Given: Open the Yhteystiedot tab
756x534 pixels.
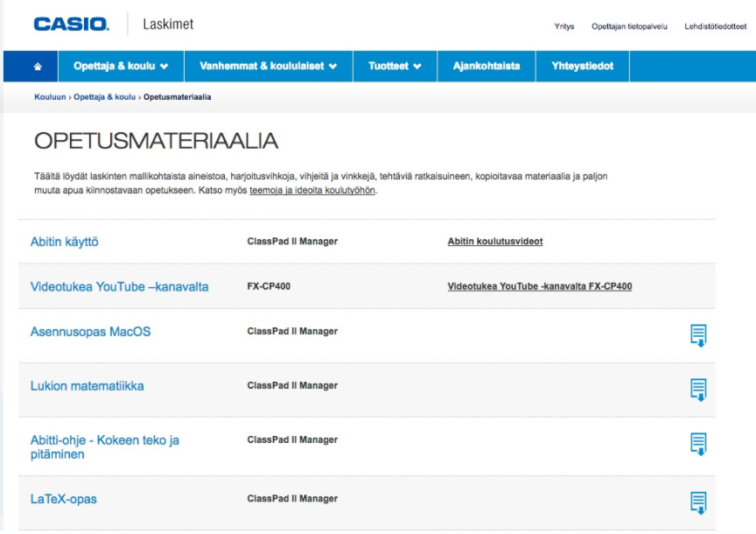Looking at the screenshot, I should tap(583, 66).
